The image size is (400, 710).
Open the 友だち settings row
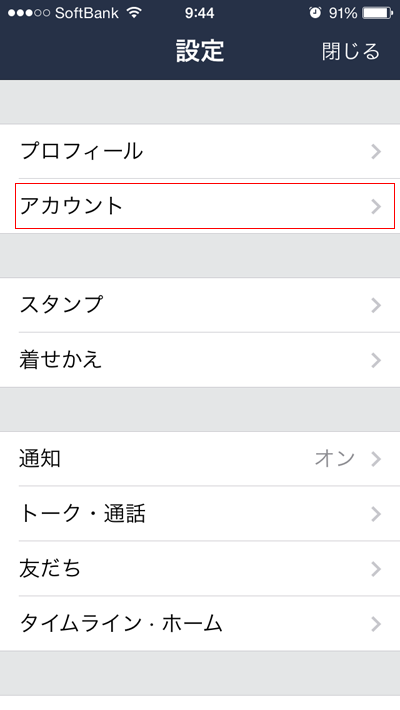(x=200, y=568)
